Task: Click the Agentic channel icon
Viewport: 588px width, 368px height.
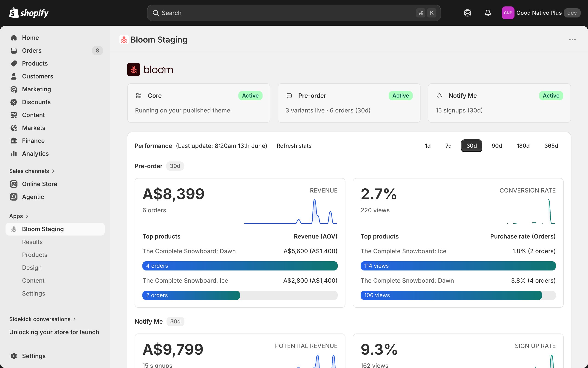Action: coord(14,197)
